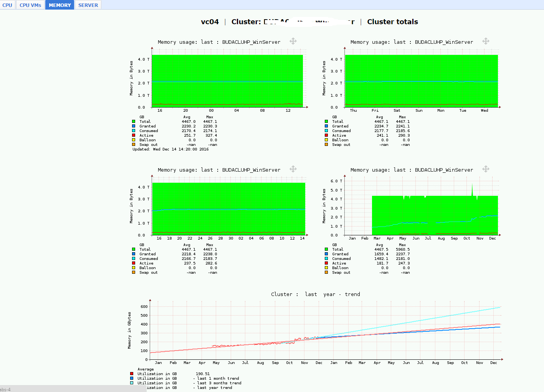Click the pan icon on the monthly memory graph
This screenshot has width=544, height=392.
click(x=293, y=169)
